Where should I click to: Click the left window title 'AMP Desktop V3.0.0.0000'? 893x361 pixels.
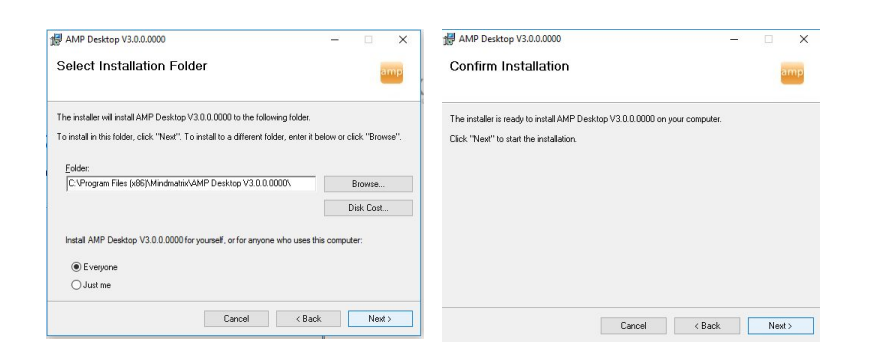(x=116, y=40)
